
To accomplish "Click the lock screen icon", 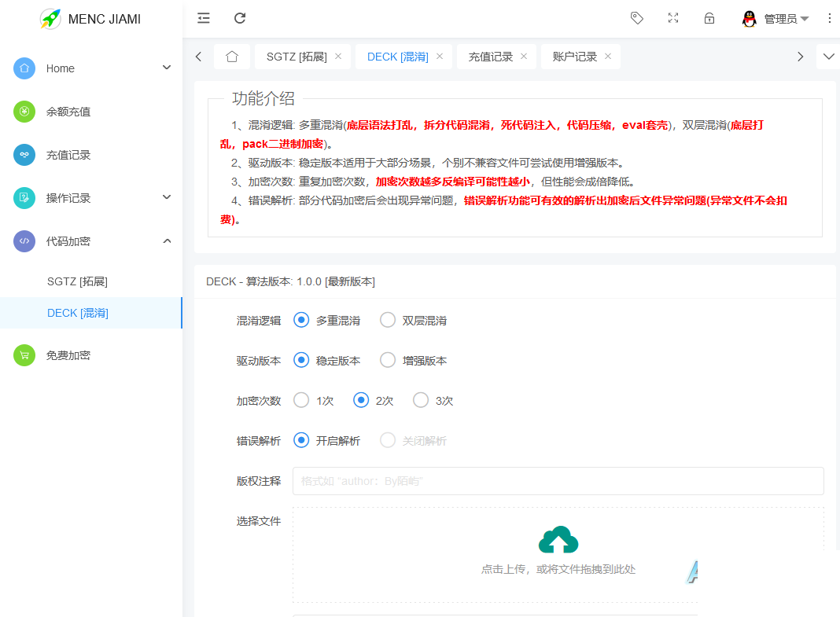I will 709,18.
